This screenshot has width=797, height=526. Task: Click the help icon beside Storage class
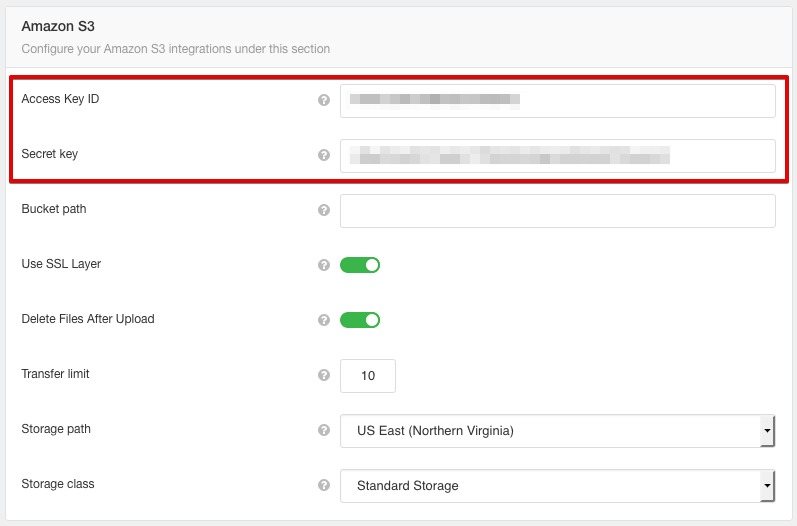click(324, 485)
